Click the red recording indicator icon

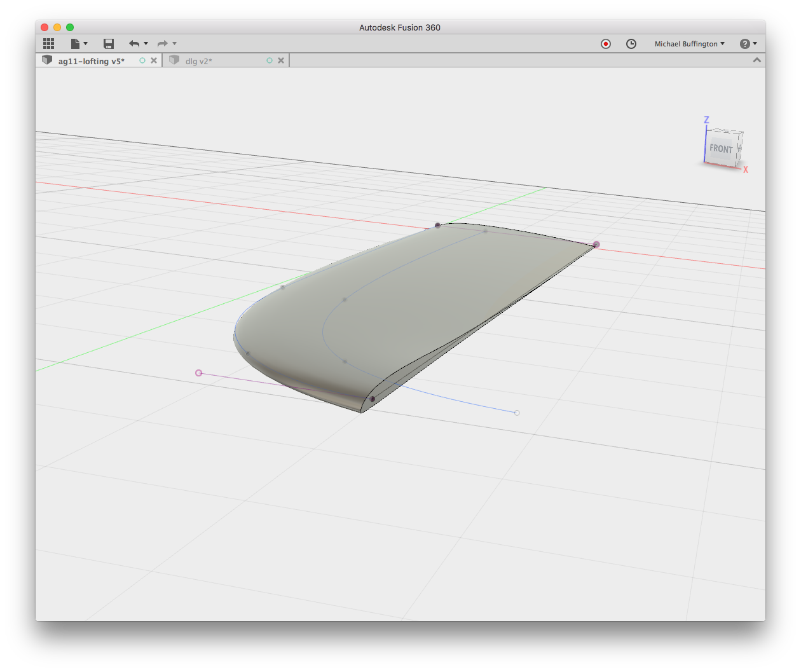[x=606, y=44]
